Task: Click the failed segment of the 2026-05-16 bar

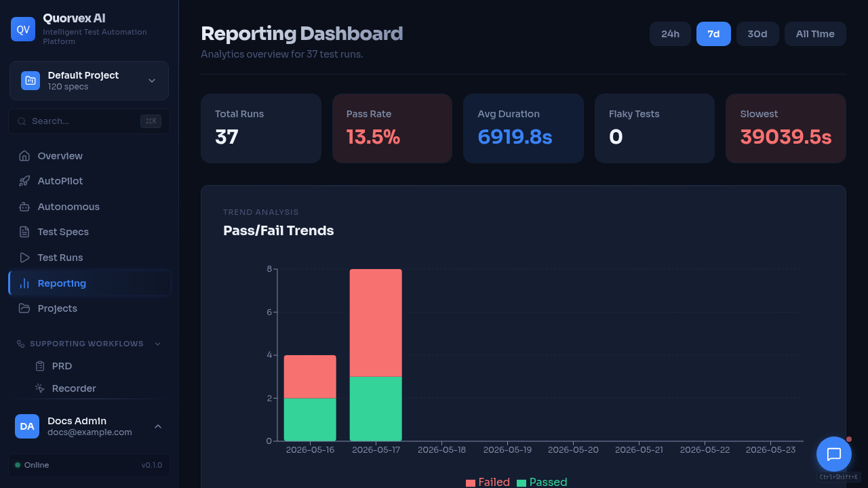Action: pos(310,377)
